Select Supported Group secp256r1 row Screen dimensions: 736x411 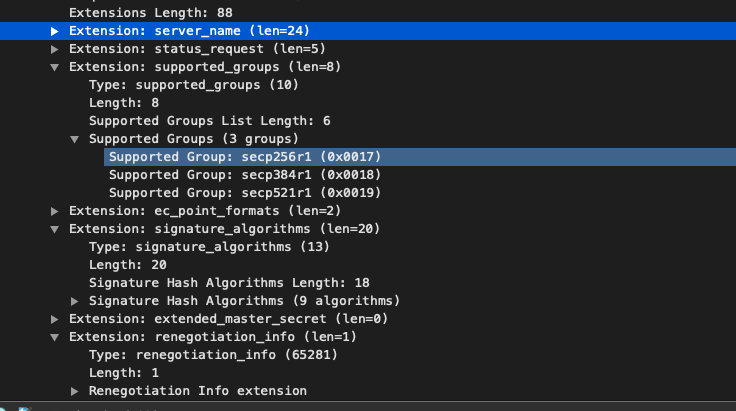coord(420,157)
